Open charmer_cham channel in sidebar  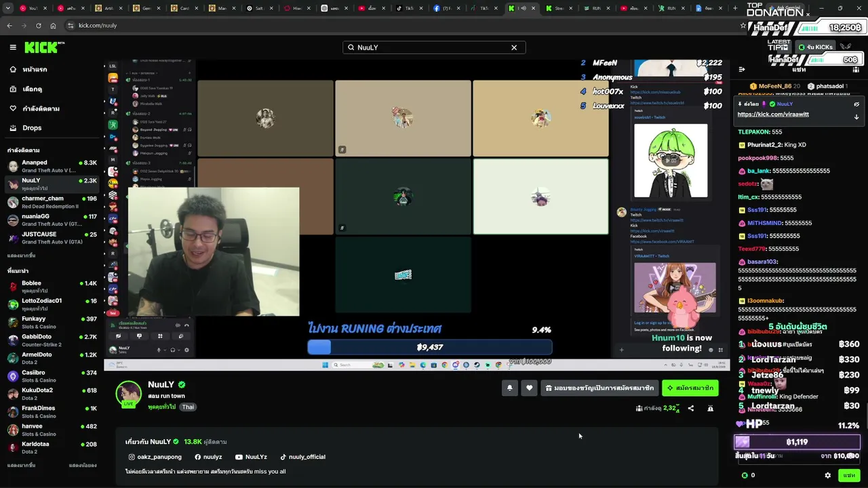(52, 202)
